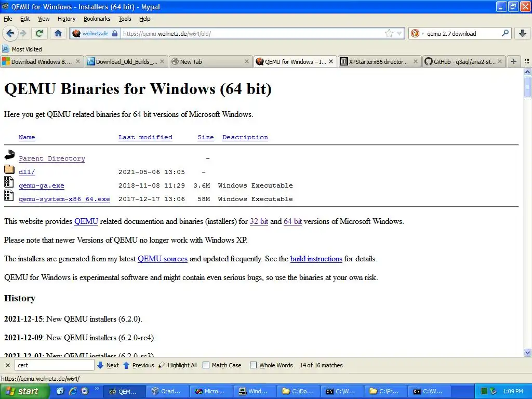
Task: Enable the Whole Words checkbox
Action: tap(253, 365)
